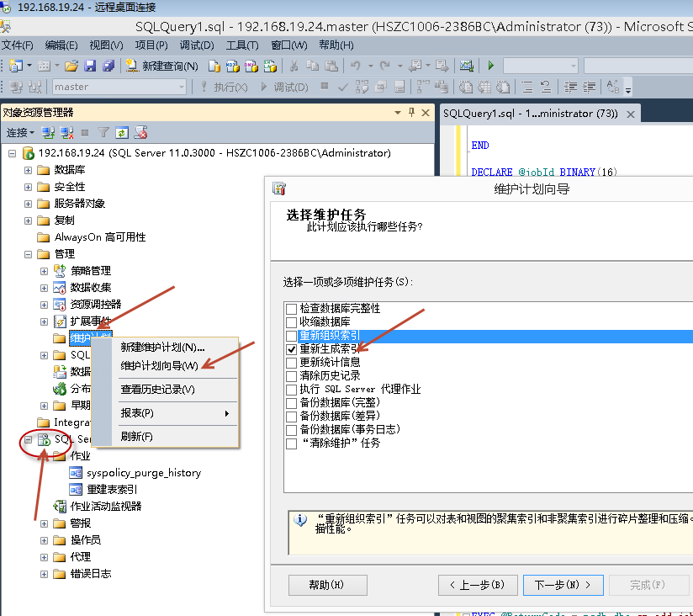693x616 pixels.
Task: Click the 新建查询 (New Query) toolbar button
Action: pos(162,66)
